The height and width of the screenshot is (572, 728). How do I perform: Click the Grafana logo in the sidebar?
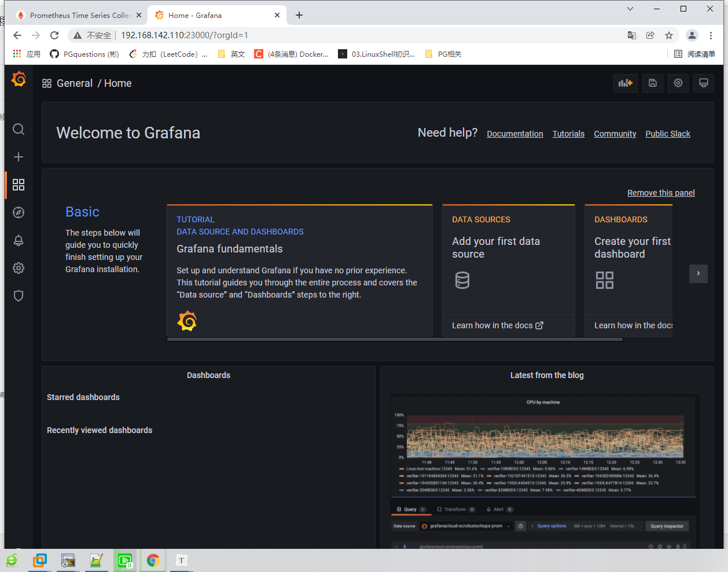point(19,79)
